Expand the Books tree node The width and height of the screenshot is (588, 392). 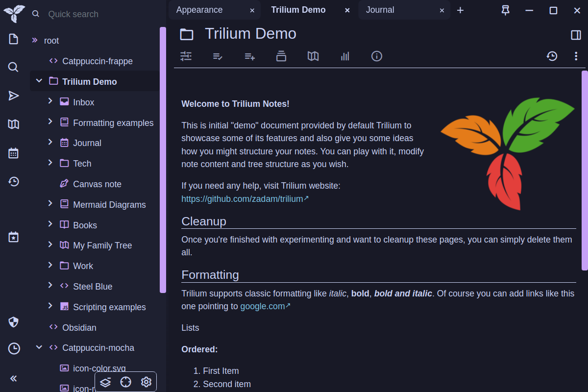point(50,224)
